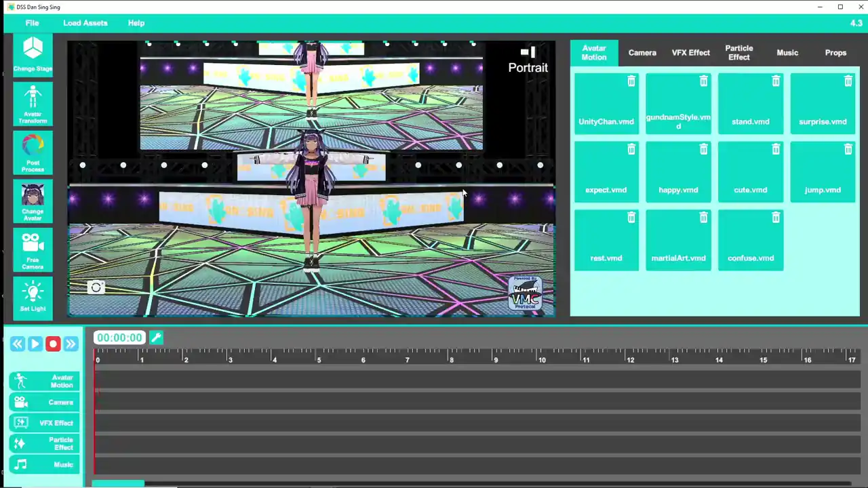Select the stand.vmd motion card
This screenshot has height=488, width=868.
point(751,104)
